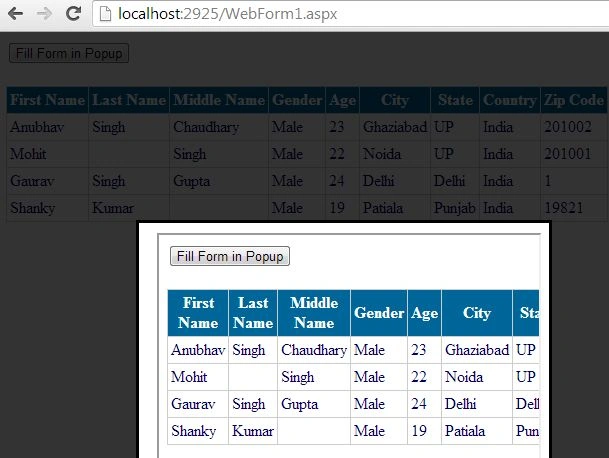This screenshot has width=609, height=458.
Task: Click zip code 19821 in background table
Action: pyautogui.click(x=564, y=208)
